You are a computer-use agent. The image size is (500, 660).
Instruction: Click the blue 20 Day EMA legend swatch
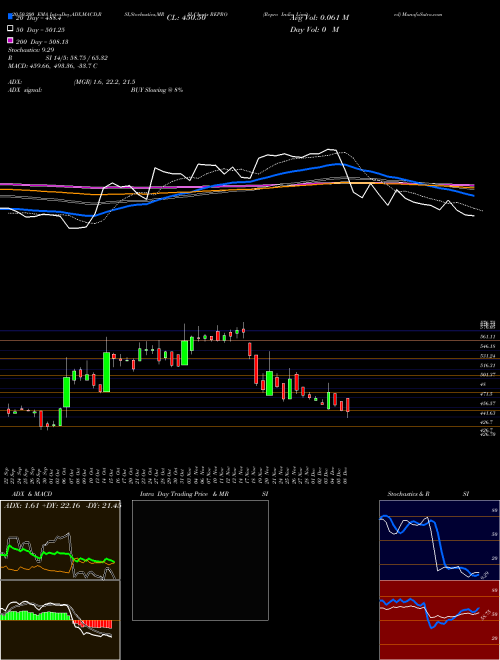[x=10, y=17]
